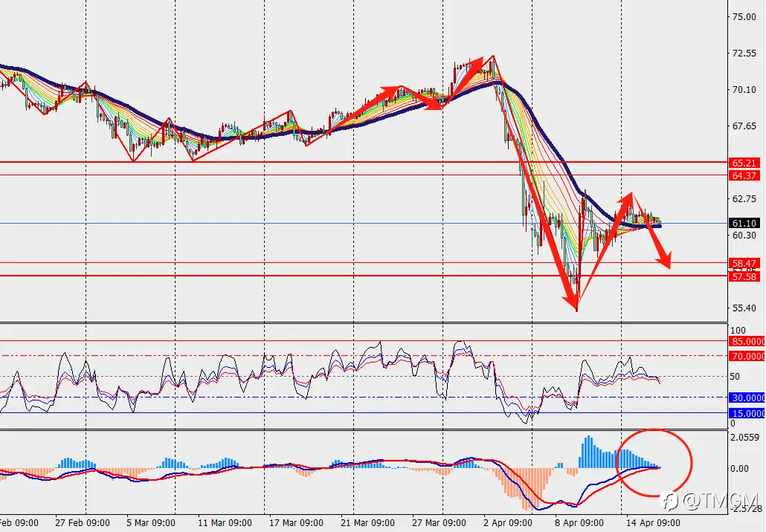
Task: Click the 14 Apr 09:00 time label
Action: (x=653, y=523)
